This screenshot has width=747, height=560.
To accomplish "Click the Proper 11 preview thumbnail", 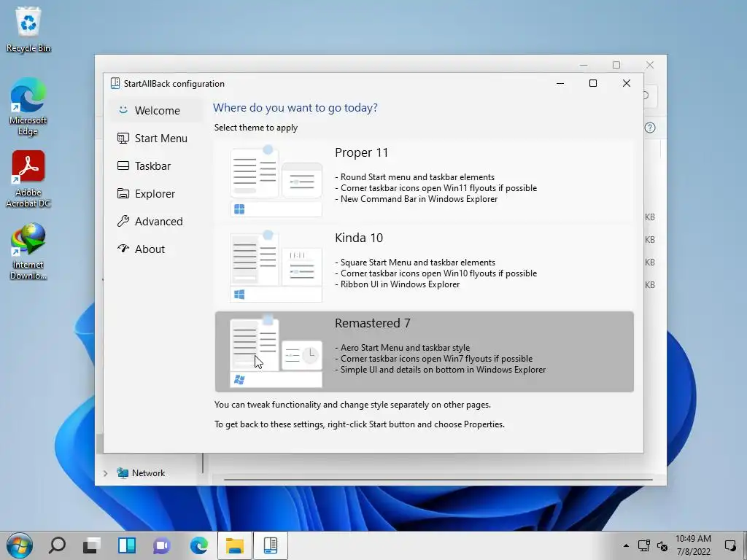I will click(x=276, y=182).
